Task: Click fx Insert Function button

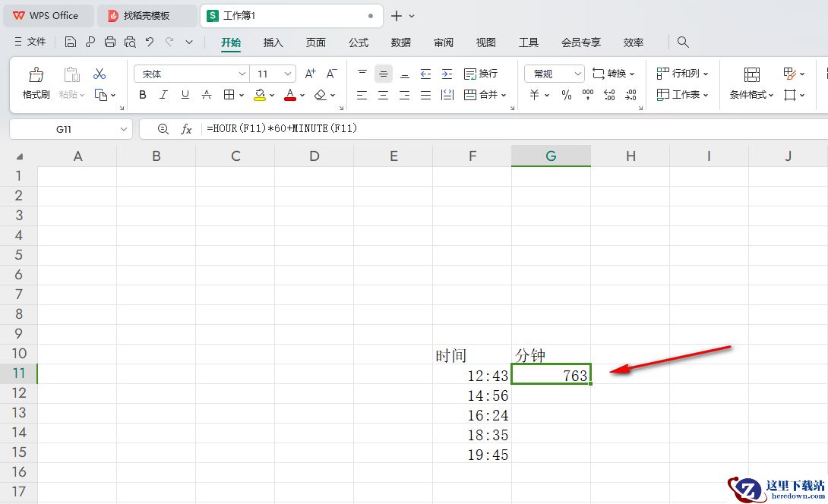Action: 186,129
